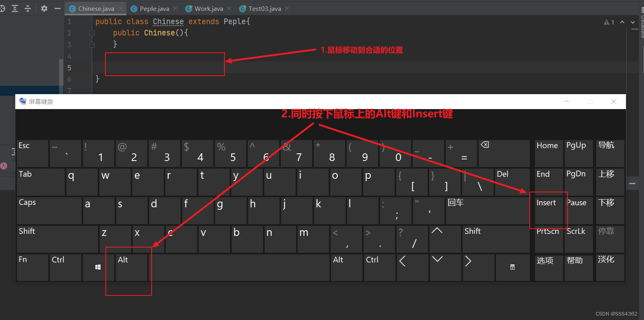The width and height of the screenshot is (644, 320).
Task: Click the PrtScn key
Action: click(549, 239)
